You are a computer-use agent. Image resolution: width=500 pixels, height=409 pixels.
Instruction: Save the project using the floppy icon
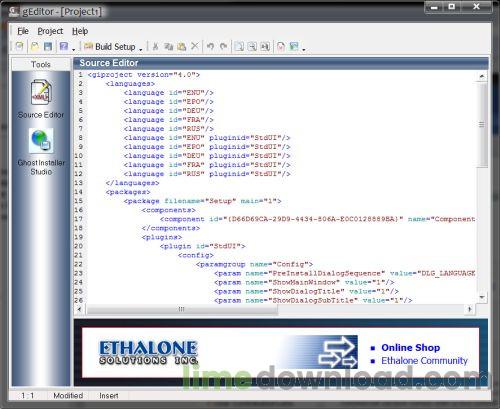(x=48, y=46)
